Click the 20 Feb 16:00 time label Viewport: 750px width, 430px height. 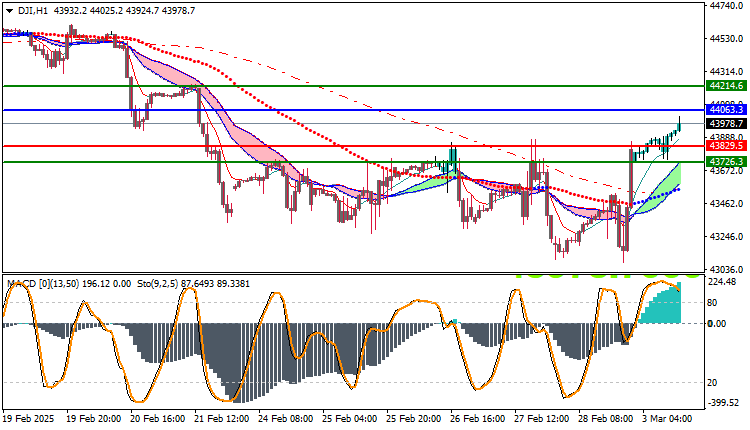tap(158, 419)
